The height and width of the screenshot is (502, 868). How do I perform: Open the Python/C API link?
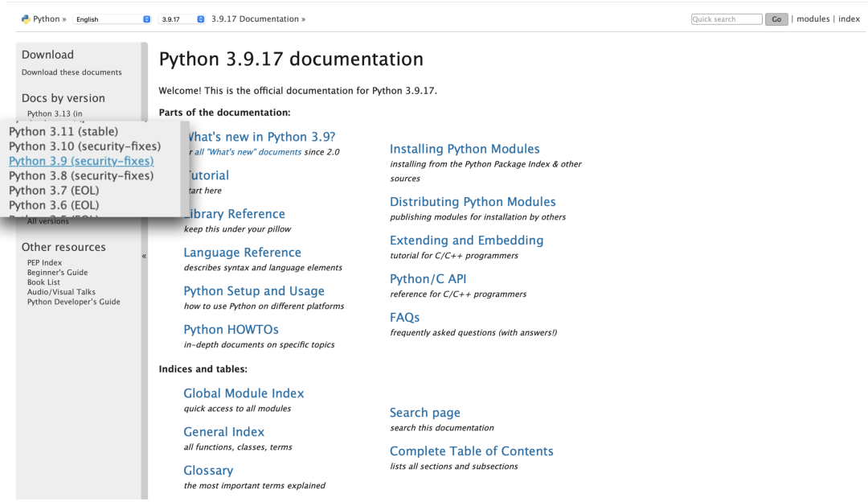[428, 278]
